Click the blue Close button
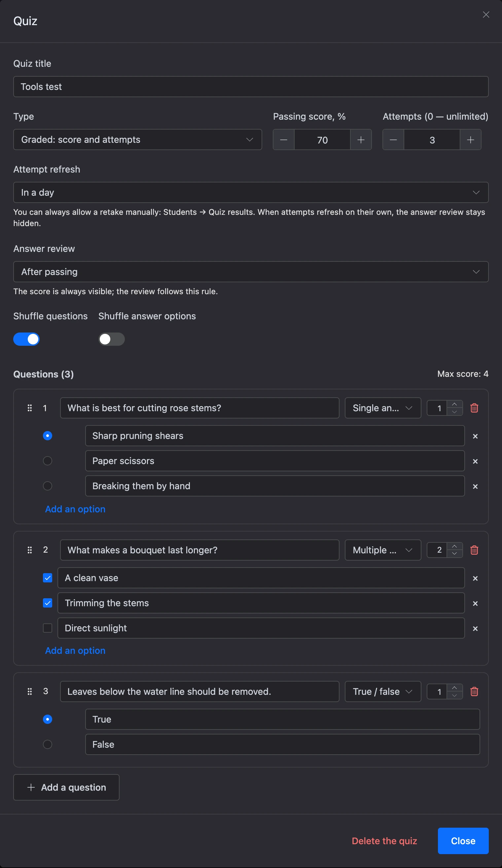Image resolution: width=502 pixels, height=868 pixels. [463, 841]
